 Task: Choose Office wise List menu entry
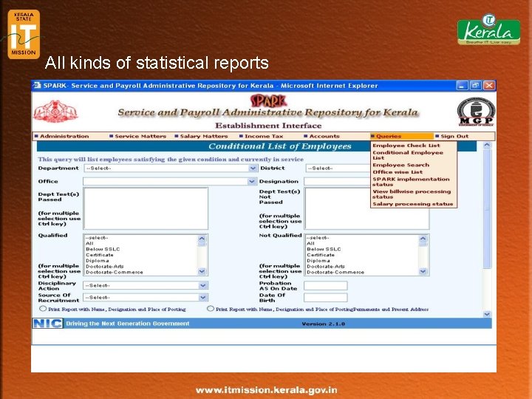(x=398, y=172)
